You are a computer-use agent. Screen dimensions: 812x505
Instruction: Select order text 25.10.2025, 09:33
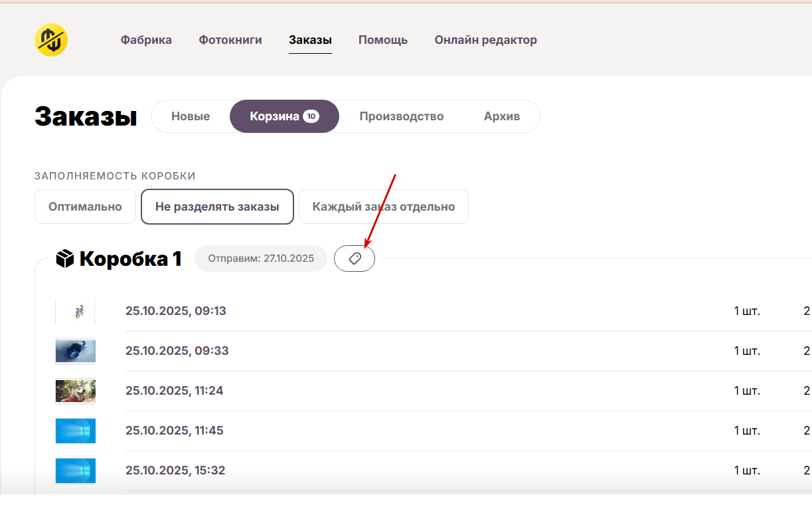[177, 351]
